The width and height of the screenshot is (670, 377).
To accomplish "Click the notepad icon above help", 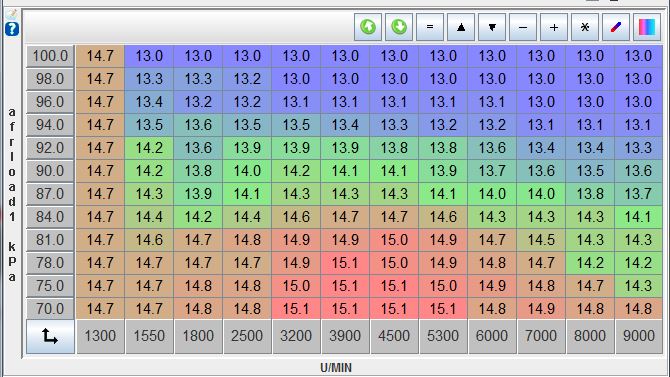I will pos(12,14).
